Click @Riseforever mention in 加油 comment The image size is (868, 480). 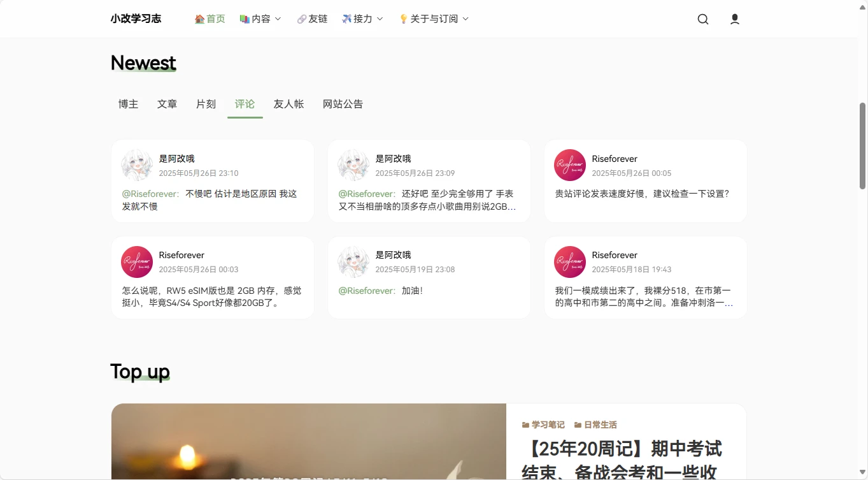(367, 291)
